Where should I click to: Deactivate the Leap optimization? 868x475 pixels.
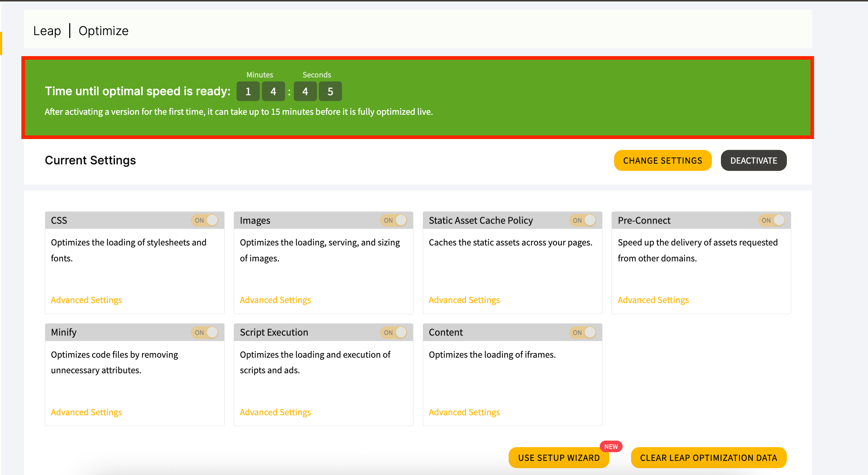click(754, 160)
